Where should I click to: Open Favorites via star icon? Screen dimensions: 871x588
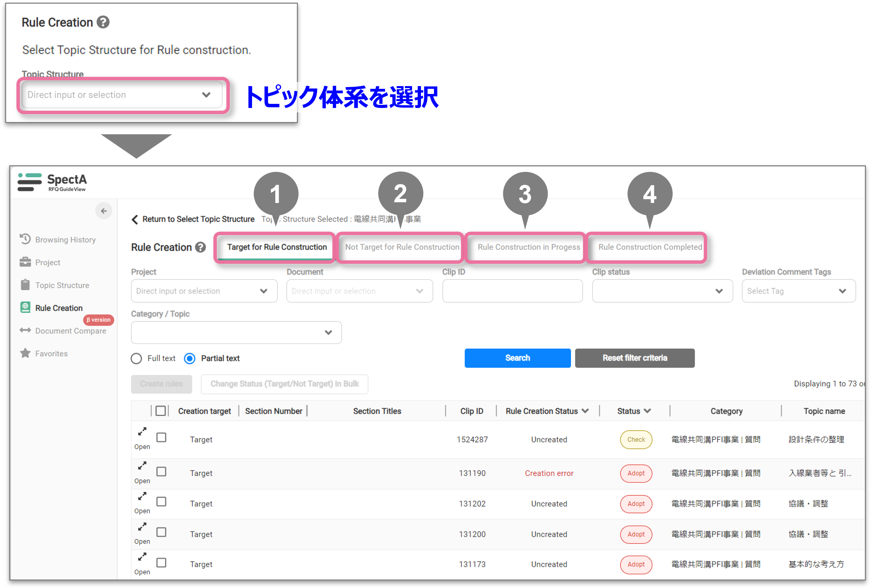point(25,353)
